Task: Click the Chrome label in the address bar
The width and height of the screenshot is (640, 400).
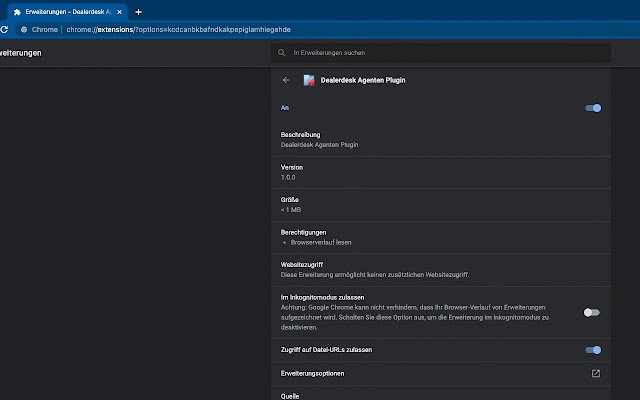Action: pyautogui.click(x=44, y=29)
